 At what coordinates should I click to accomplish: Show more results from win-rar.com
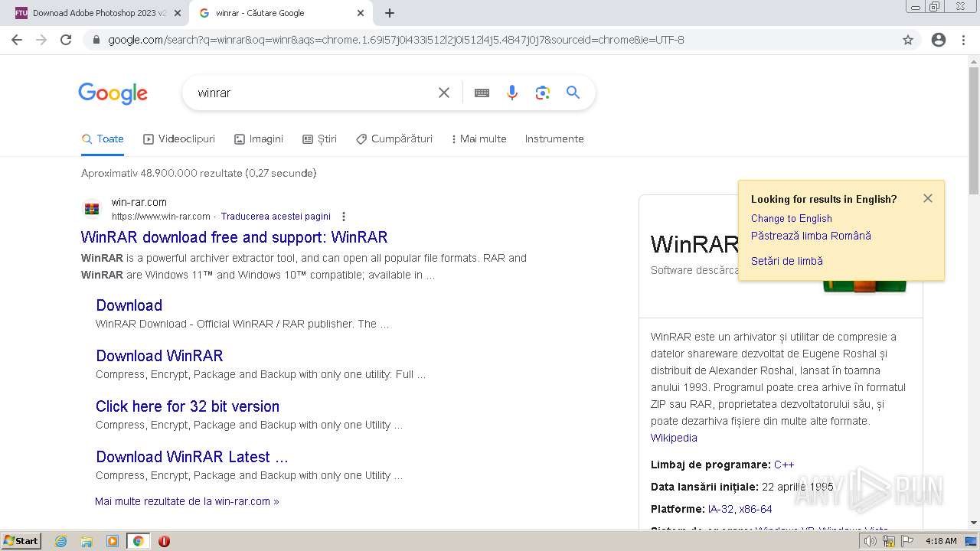coord(187,501)
